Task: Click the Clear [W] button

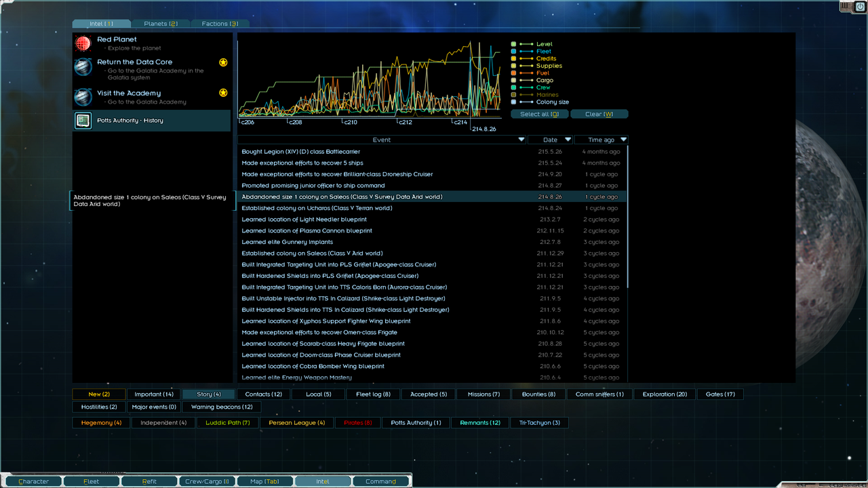Action: pos(599,114)
